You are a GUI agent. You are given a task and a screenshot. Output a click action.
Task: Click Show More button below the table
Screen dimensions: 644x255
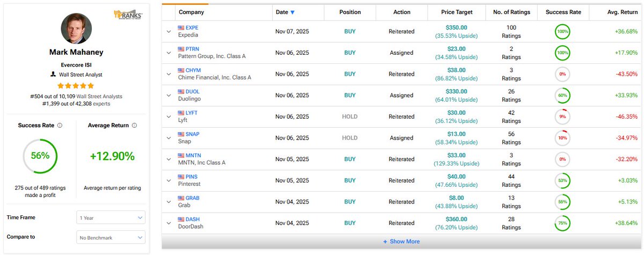pos(401,242)
